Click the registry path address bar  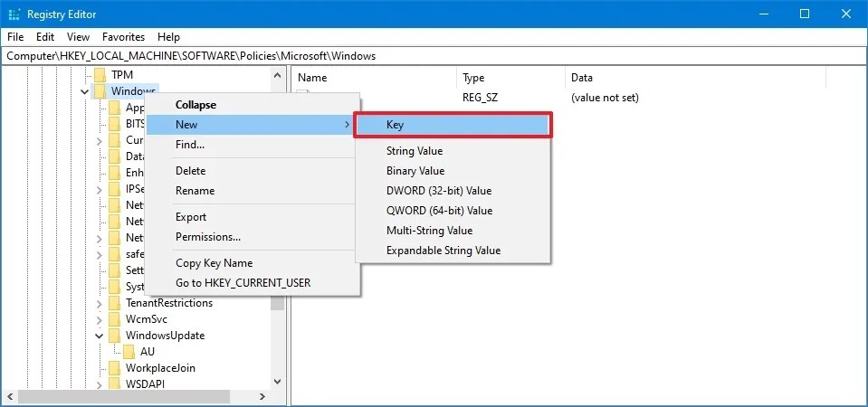tap(434, 56)
